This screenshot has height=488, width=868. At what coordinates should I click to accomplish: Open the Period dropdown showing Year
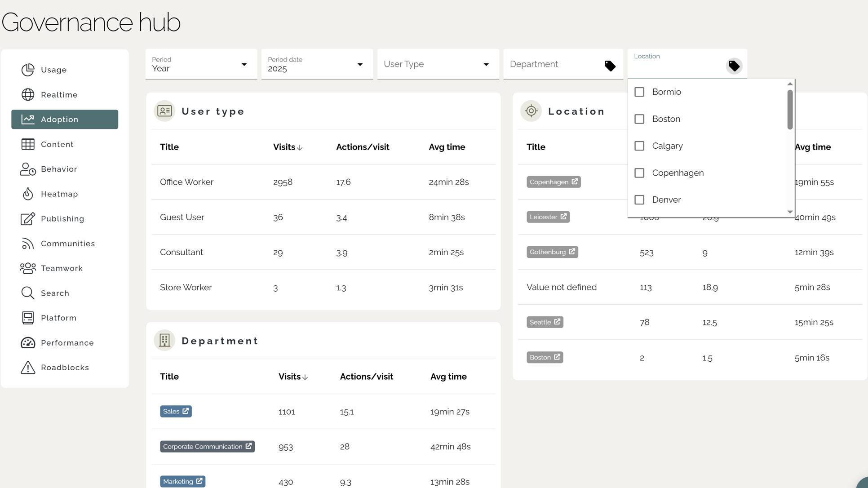(201, 64)
